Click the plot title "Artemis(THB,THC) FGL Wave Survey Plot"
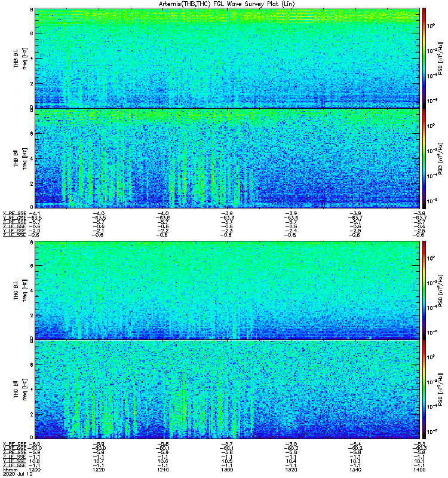This screenshot has height=478, width=448. coord(226,4)
